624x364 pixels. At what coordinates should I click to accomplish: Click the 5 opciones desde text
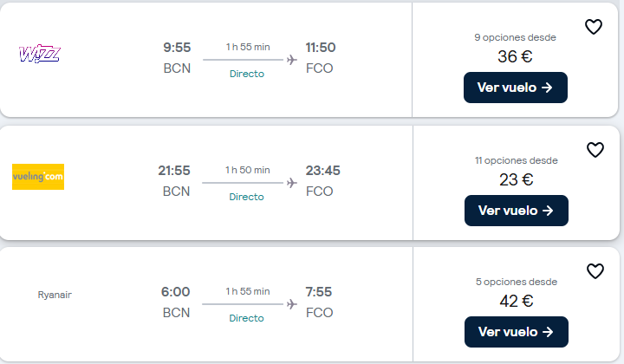[516, 282]
